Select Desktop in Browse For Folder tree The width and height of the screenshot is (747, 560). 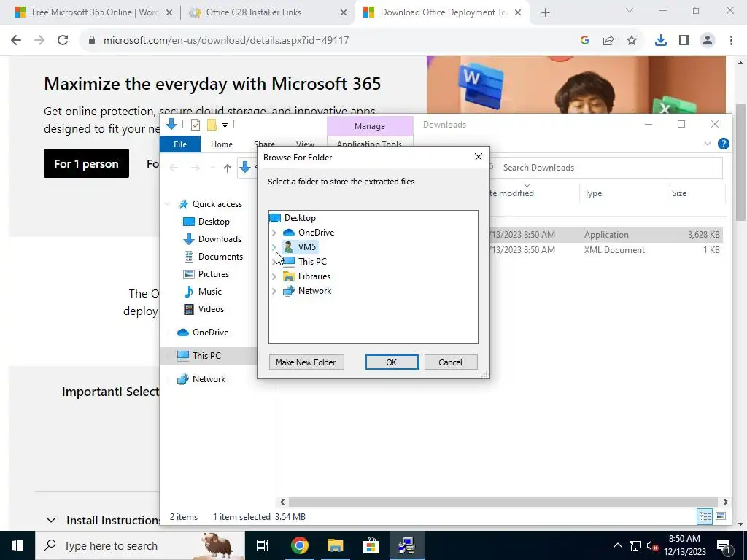(x=293, y=217)
